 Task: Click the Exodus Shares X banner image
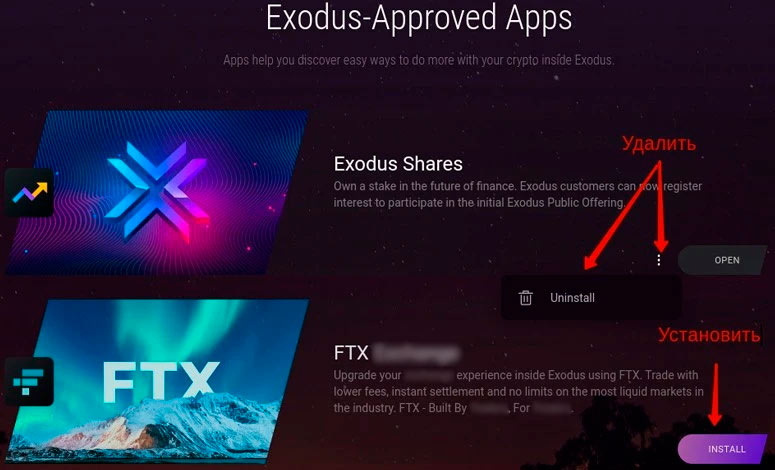pyautogui.click(x=157, y=192)
